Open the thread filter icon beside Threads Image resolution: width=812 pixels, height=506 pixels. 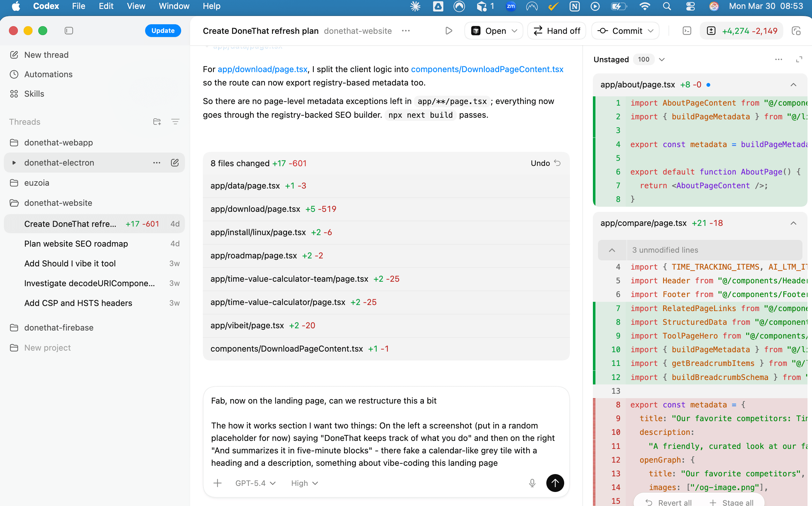176,122
